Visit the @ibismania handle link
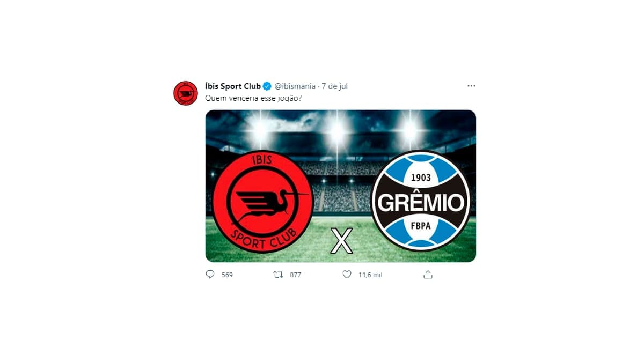 295,86
